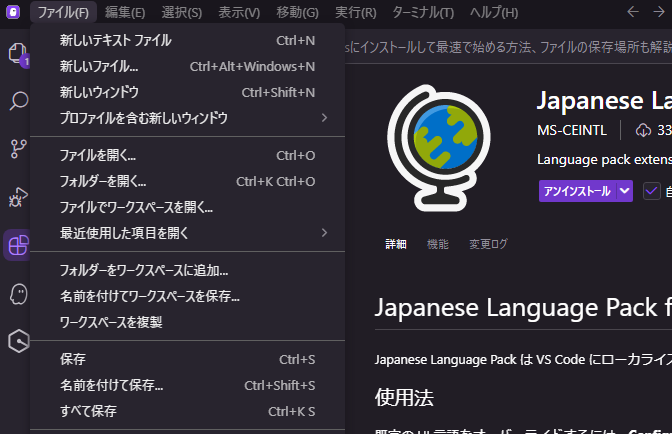
Task: Switch to the 詳細 tab
Action: pos(396,244)
